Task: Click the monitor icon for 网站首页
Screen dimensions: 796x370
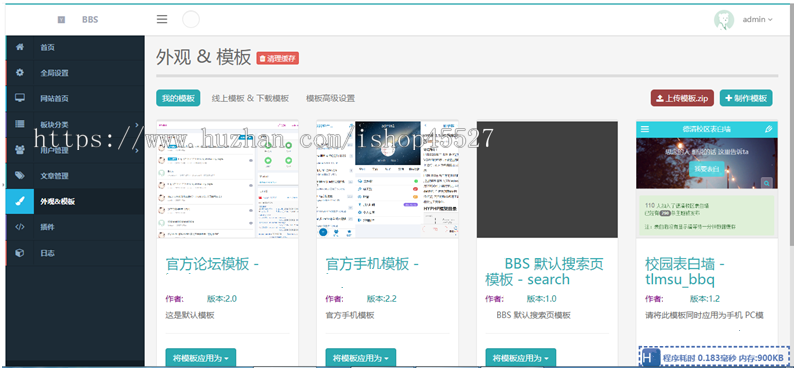Action: tap(20, 98)
